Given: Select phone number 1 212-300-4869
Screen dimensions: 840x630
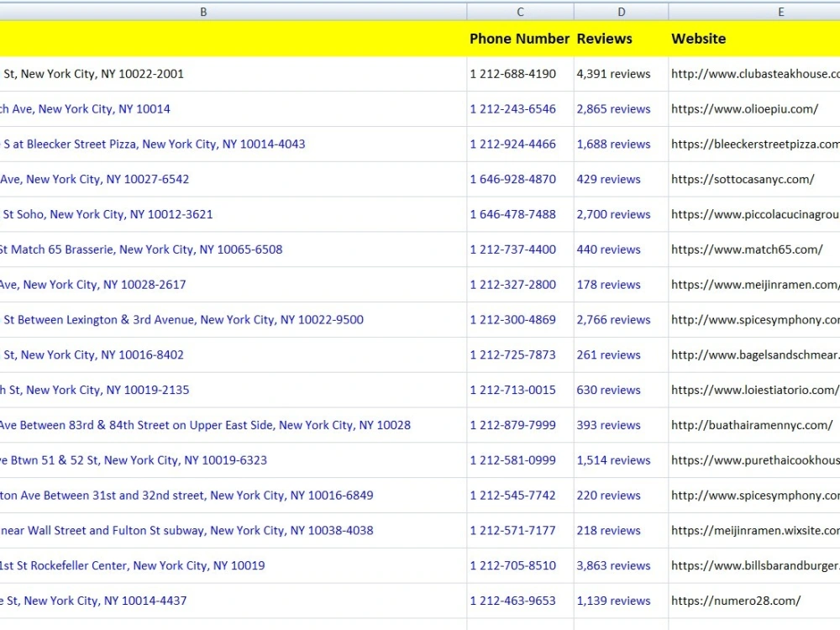Looking at the screenshot, I should [512, 320].
